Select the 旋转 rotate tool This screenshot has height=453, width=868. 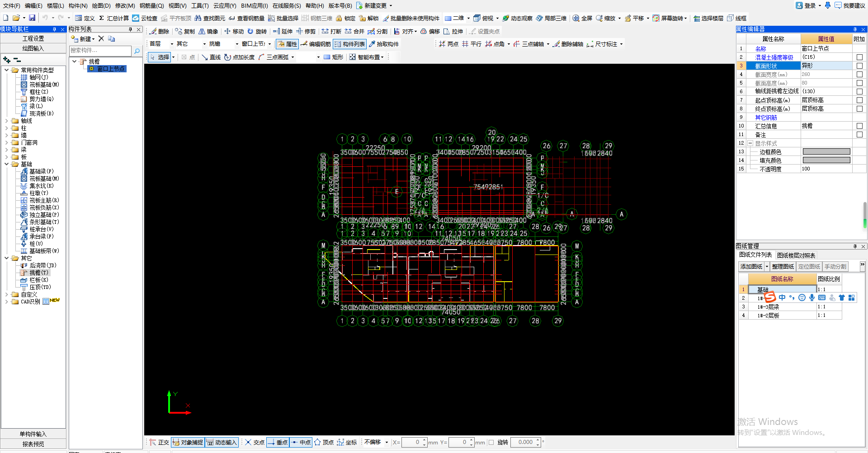click(257, 31)
